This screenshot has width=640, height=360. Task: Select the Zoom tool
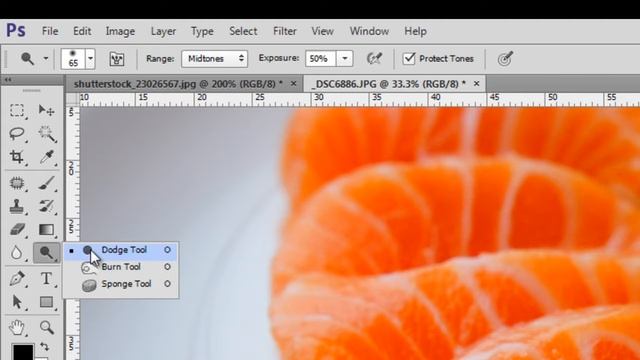coord(47,327)
